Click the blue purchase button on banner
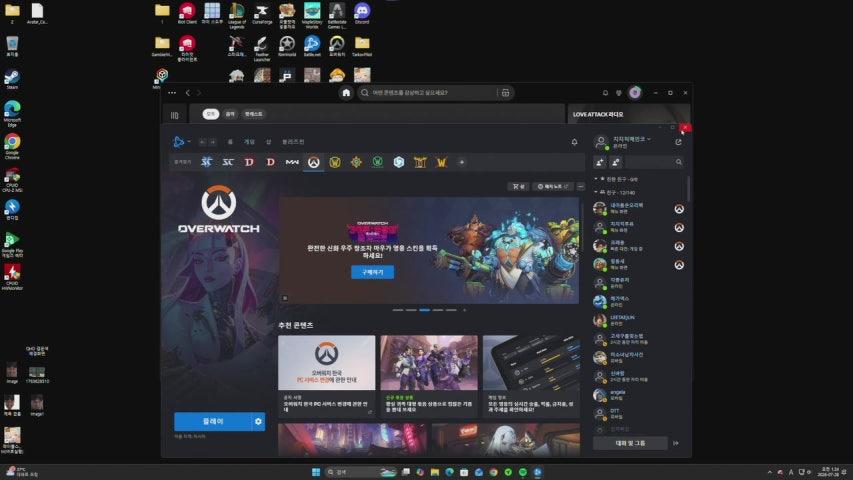The height and width of the screenshot is (480, 853). [373, 272]
